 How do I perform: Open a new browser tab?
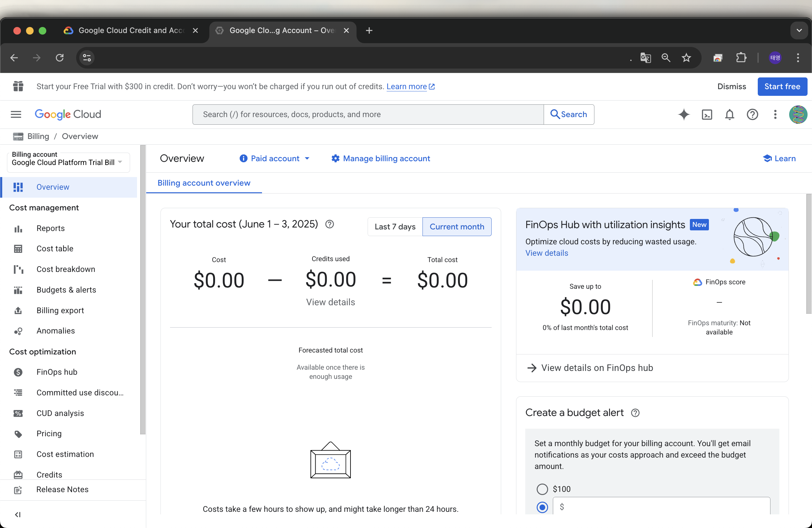click(x=369, y=30)
